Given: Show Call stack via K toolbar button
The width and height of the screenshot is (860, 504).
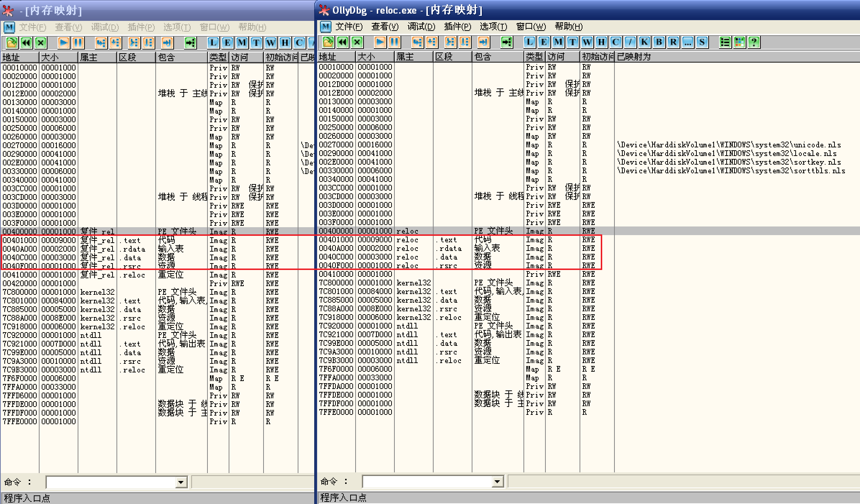Looking at the screenshot, I should click(x=644, y=42).
